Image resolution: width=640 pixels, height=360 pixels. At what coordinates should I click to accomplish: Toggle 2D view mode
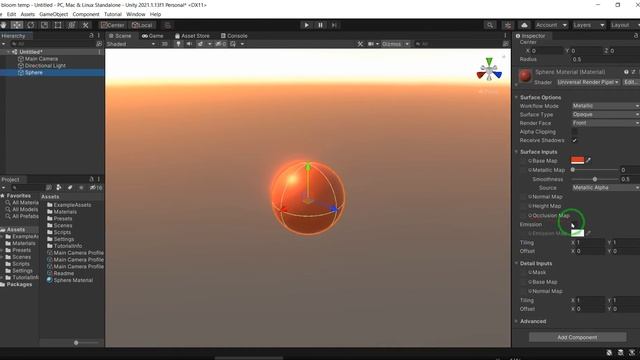point(164,44)
